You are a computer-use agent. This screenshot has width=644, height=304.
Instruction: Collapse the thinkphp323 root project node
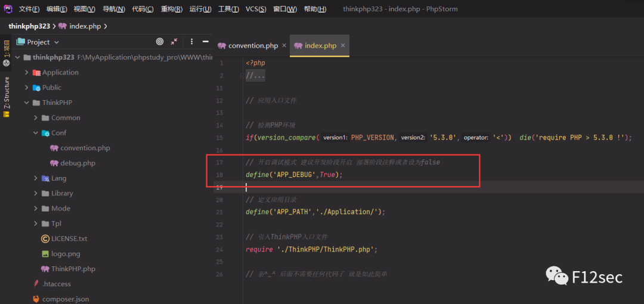[x=17, y=57]
